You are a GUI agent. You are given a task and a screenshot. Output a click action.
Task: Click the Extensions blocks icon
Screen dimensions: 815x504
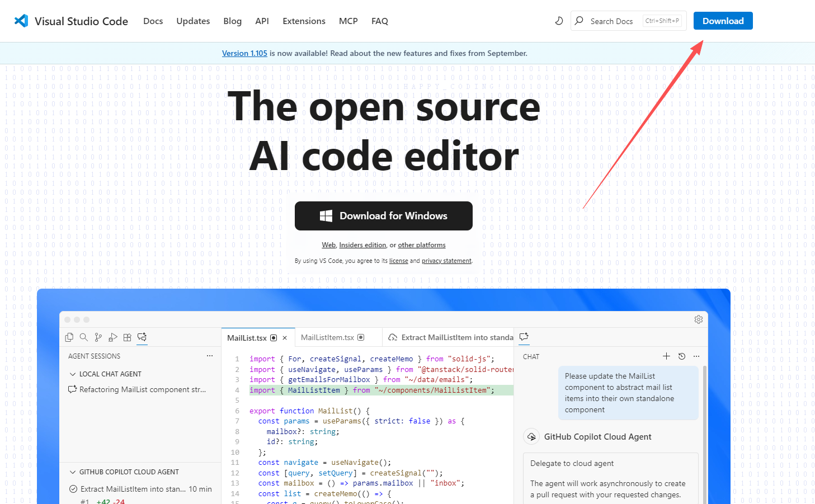[128, 337]
